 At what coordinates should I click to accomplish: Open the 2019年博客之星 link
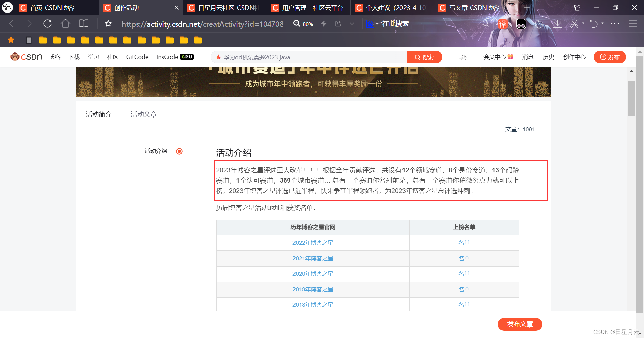[313, 289]
